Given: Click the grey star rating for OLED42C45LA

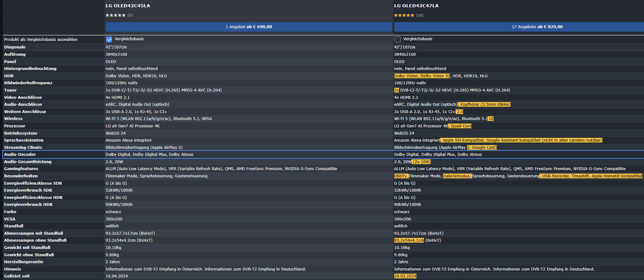Looking at the screenshot, I should point(115,15).
